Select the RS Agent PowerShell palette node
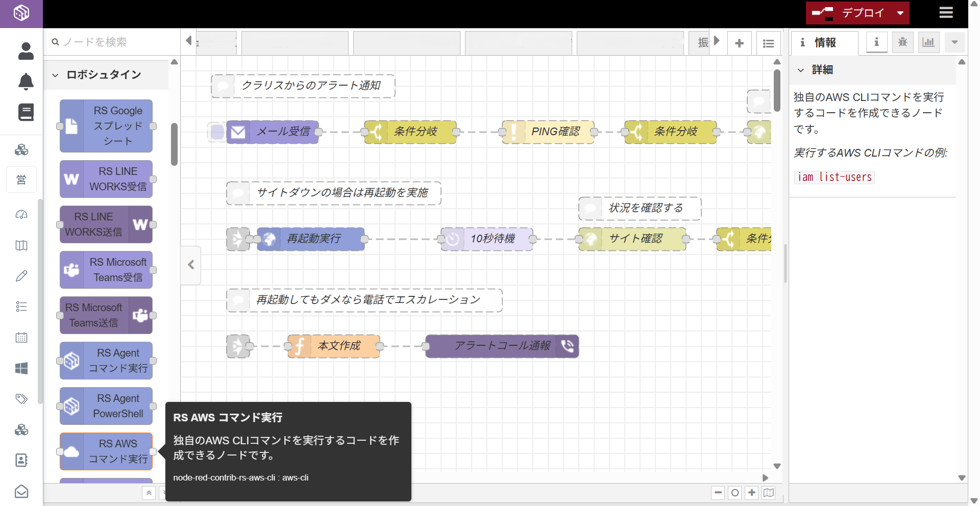This screenshot has width=980, height=506. coord(106,406)
